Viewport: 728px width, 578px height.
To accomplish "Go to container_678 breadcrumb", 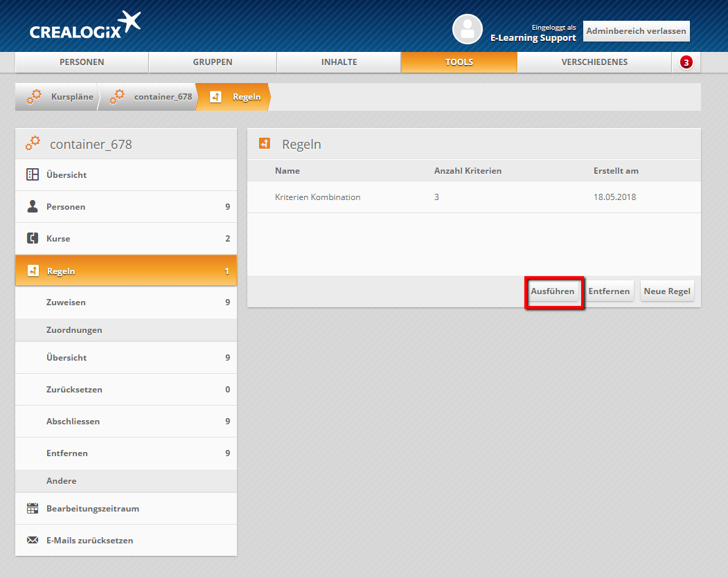I will click(162, 97).
